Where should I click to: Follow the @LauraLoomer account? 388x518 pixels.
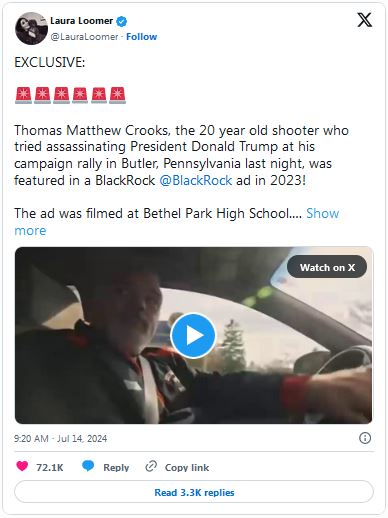pyautogui.click(x=141, y=37)
